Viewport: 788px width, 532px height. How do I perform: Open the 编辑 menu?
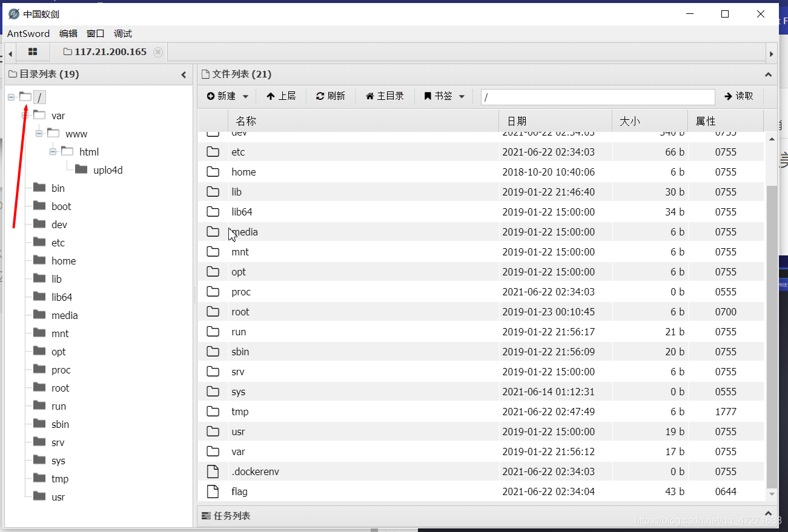coord(68,34)
